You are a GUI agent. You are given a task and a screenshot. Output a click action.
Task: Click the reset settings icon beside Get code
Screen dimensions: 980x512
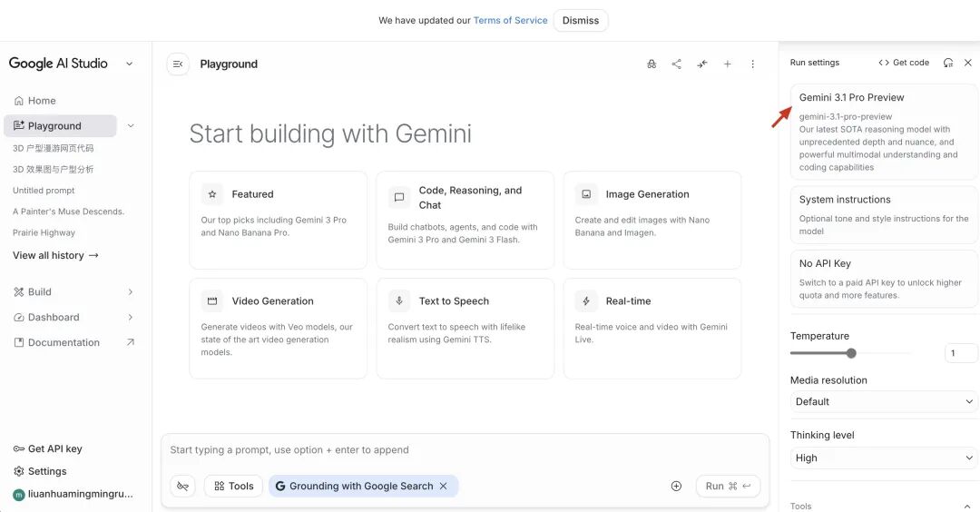948,63
